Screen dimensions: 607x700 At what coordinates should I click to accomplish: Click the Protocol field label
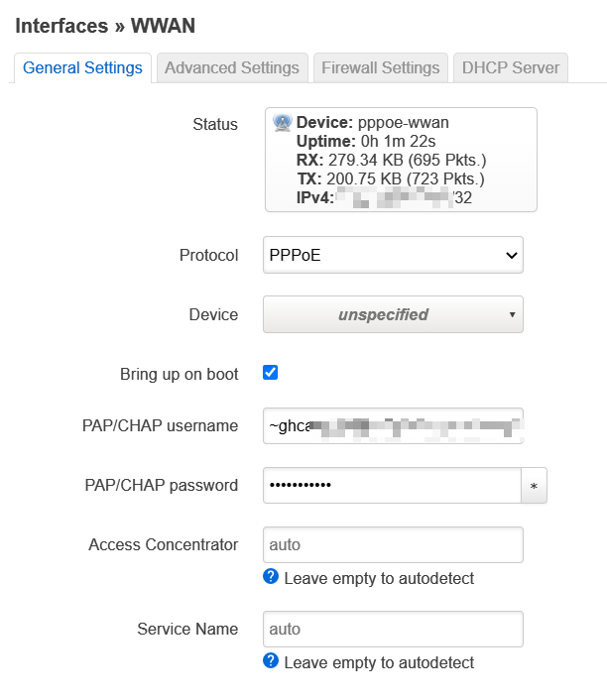click(208, 255)
